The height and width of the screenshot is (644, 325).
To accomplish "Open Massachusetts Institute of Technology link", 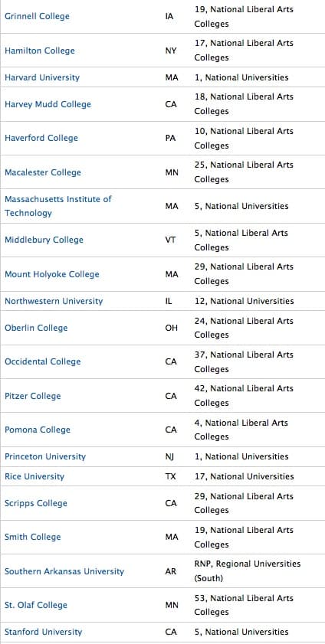I will [58, 206].
